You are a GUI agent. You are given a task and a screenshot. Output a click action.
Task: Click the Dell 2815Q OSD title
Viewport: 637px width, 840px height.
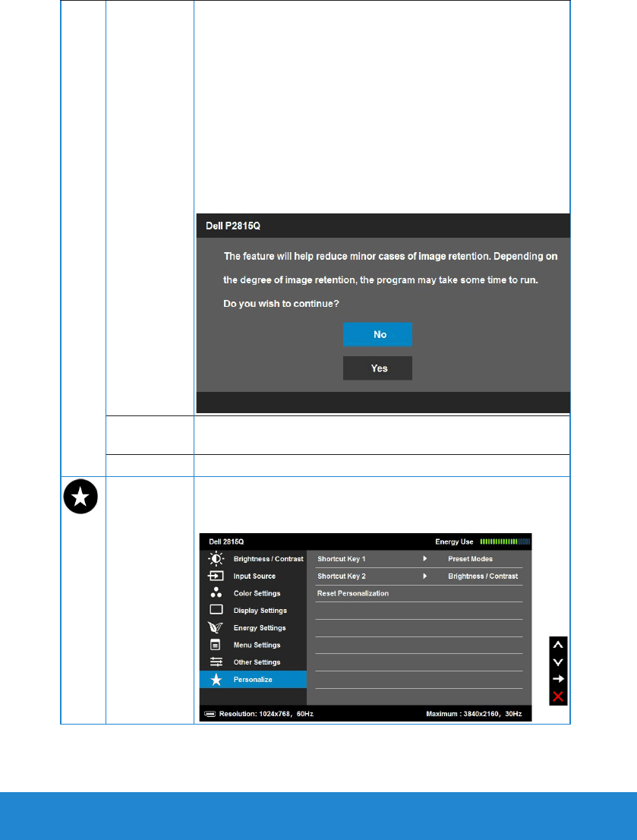[x=226, y=542]
